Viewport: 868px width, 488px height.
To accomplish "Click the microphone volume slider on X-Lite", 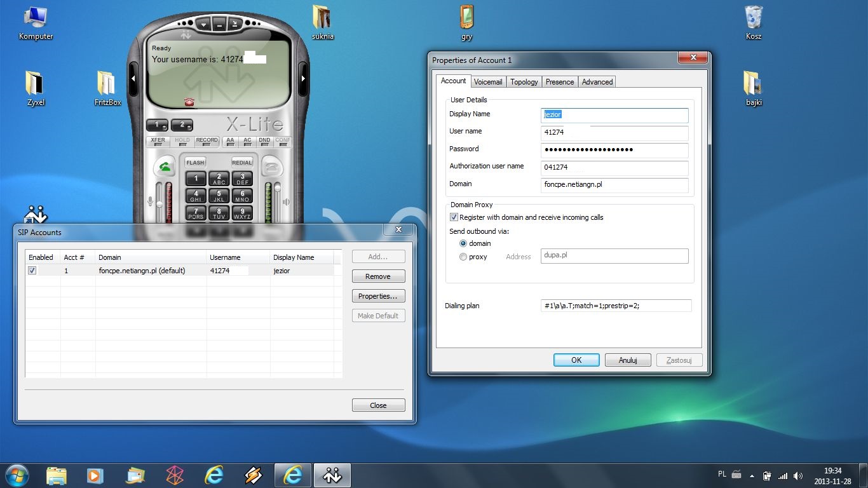I will (159, 203).
